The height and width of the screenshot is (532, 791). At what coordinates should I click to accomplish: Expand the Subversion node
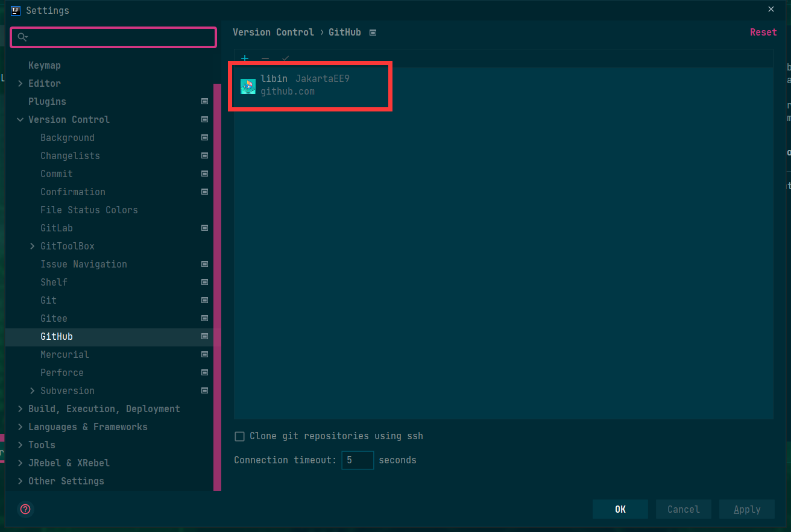coord(33,390)
